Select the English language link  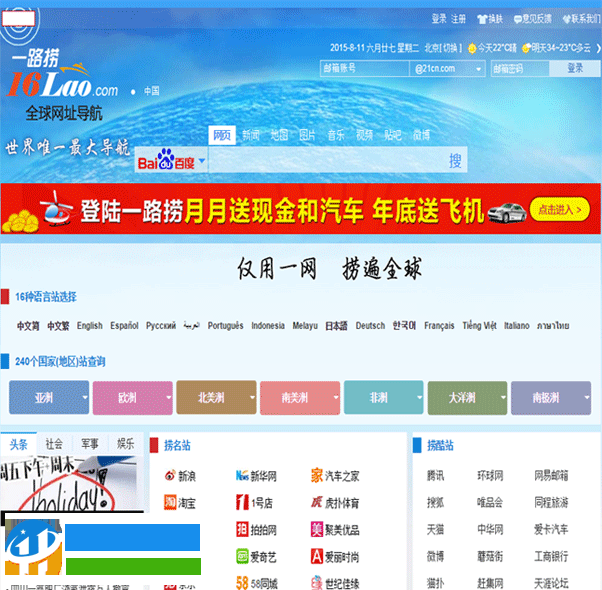point(89,326)
